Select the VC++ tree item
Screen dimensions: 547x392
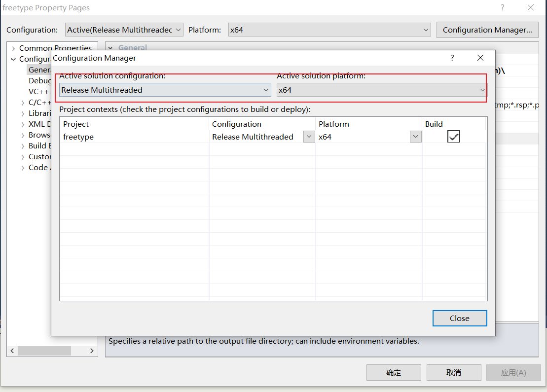38,92
